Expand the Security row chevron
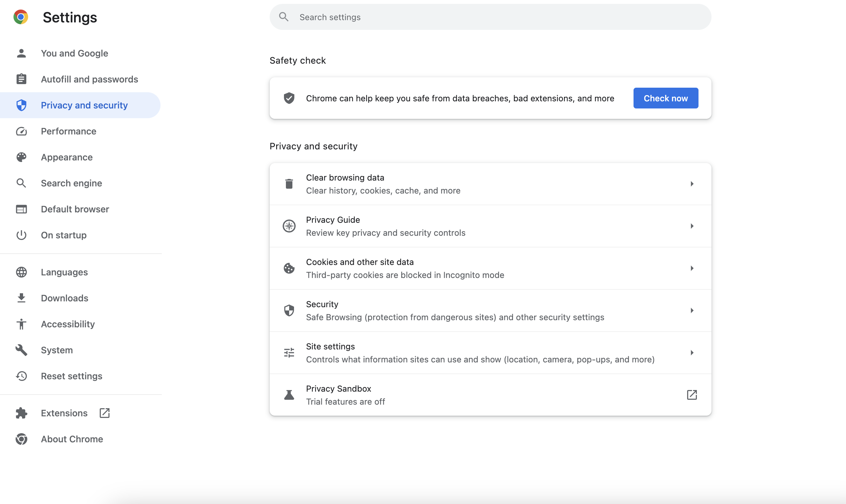 [x=692, y=310]
